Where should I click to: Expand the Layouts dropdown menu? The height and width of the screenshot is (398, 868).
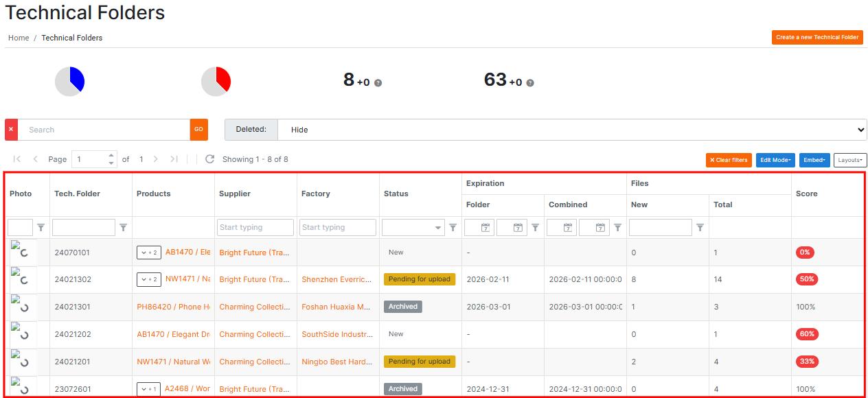coord(850,160)
